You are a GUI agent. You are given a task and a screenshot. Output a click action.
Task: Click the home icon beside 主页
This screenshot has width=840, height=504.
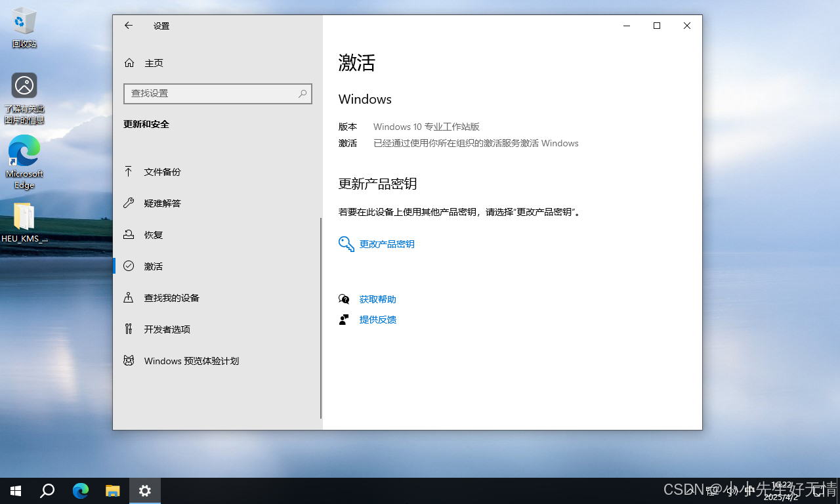pos(129,63)
